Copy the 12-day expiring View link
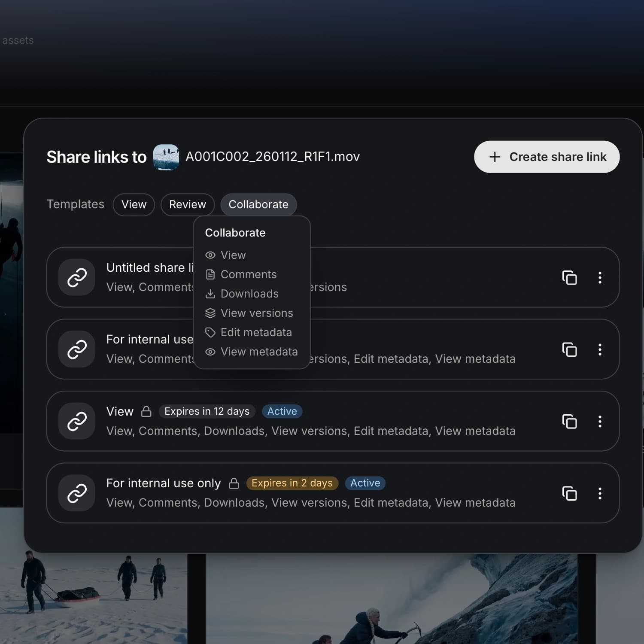Viewport: 644px width, 644px height. 569,421
